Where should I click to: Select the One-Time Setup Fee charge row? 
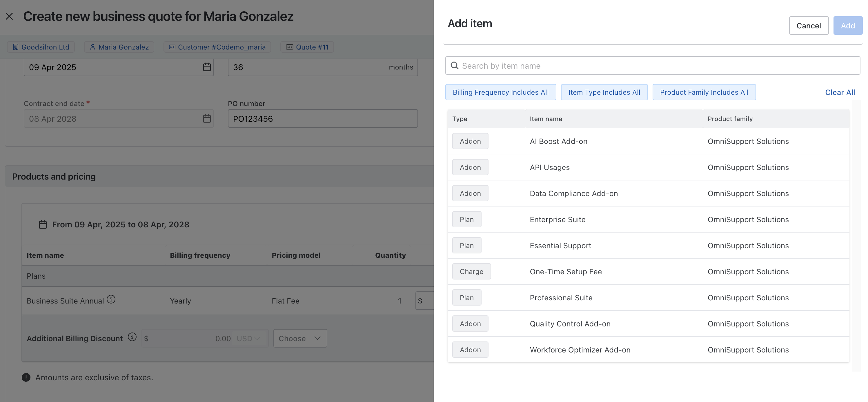(x=565, y=272)
